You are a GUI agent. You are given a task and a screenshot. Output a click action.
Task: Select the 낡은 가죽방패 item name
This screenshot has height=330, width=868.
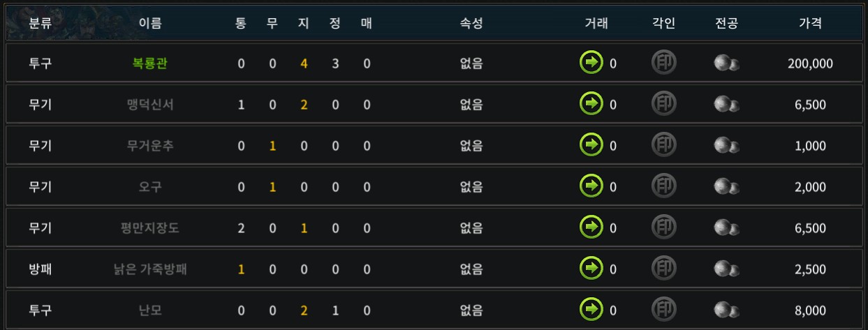(150, 269)
